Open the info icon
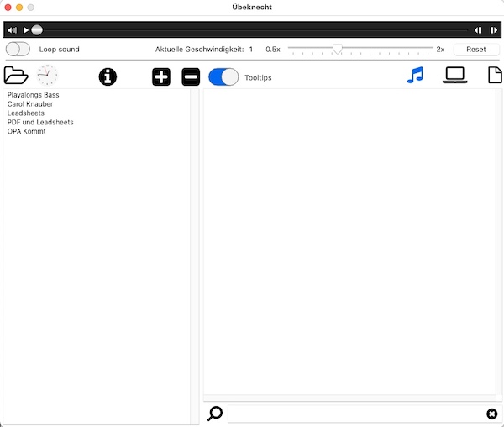Screen dimensions: 504x427 (x=108, y=77)
